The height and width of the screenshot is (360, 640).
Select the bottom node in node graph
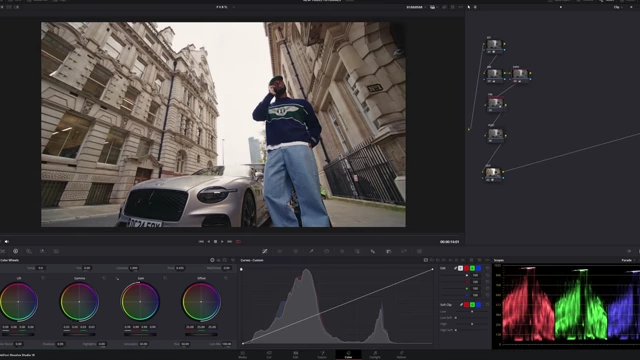pos(493,173)
